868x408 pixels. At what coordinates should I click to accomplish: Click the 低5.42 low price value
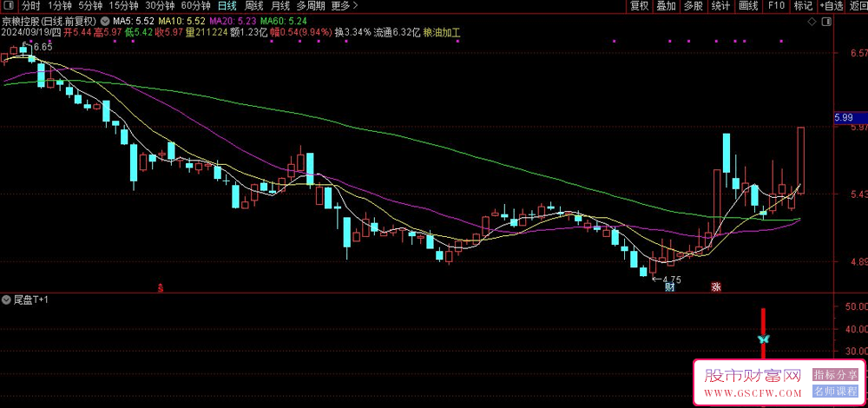(139, 32)
